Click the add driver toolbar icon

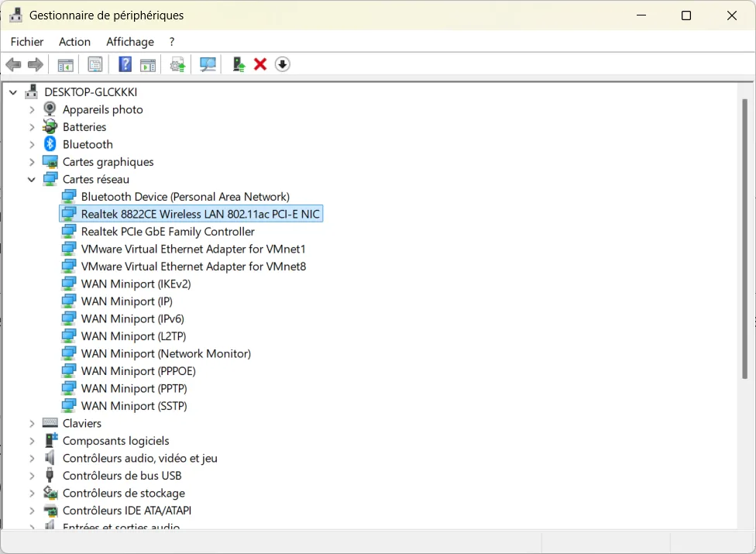click(x=239, y=64)
